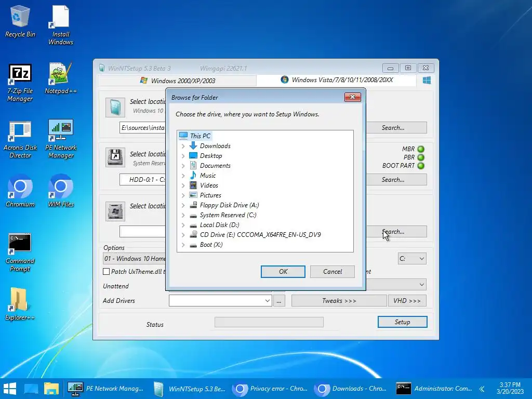Screen dimensions: 532x399
Task: Launch the 7-Zip File Manager icon
Action: point(20,83)
